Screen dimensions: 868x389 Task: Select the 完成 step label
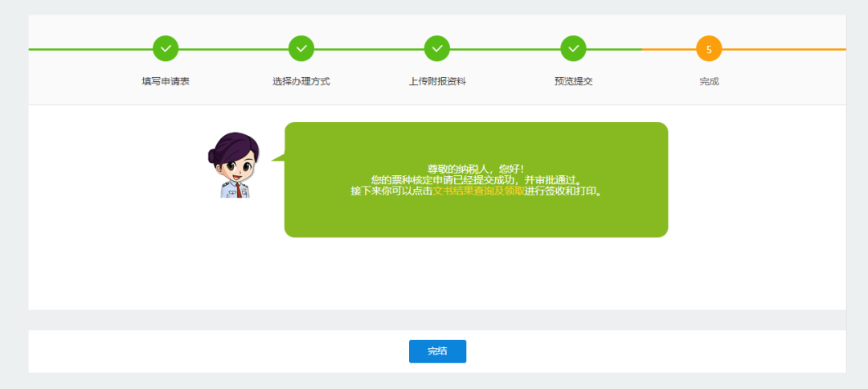pos(709,81)
